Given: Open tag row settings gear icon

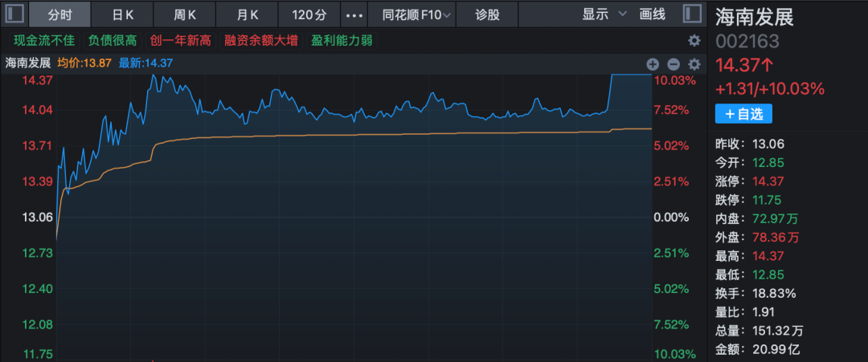Looking at the screenshot, I should point(694,40).
